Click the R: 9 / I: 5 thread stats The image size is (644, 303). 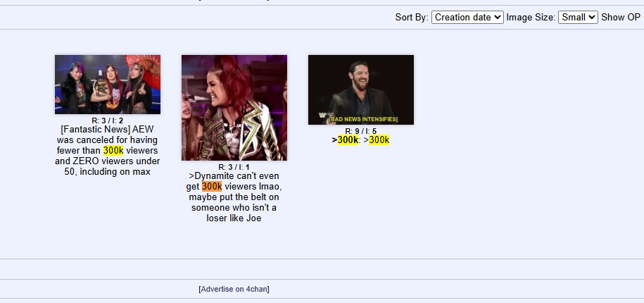pos(361,131)
